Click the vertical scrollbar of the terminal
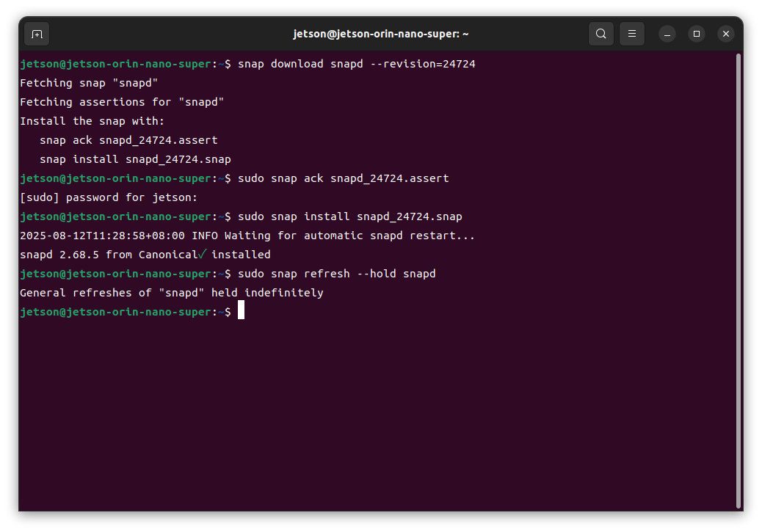This screenshot has height=532, width=762. 738,279
